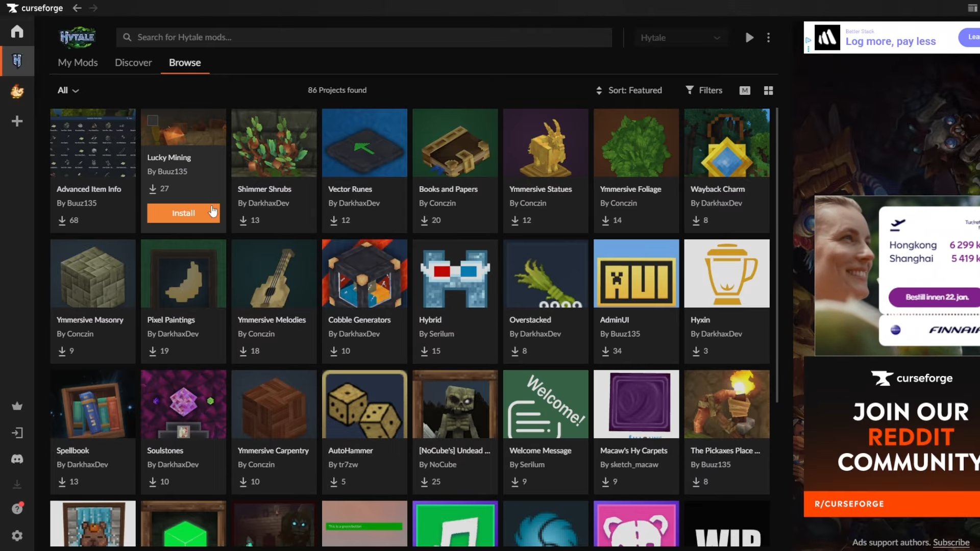Go to the Discover tab

coord(133,63)
